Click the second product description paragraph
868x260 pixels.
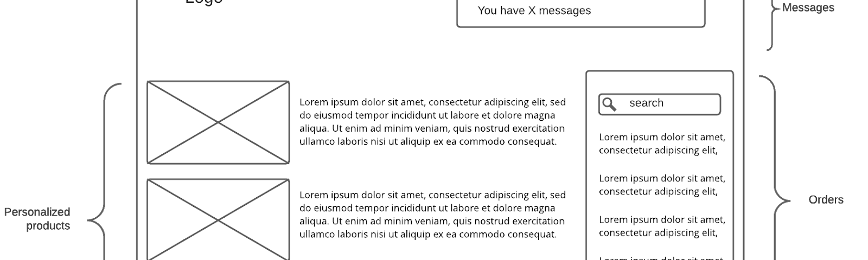coord(432,214)
